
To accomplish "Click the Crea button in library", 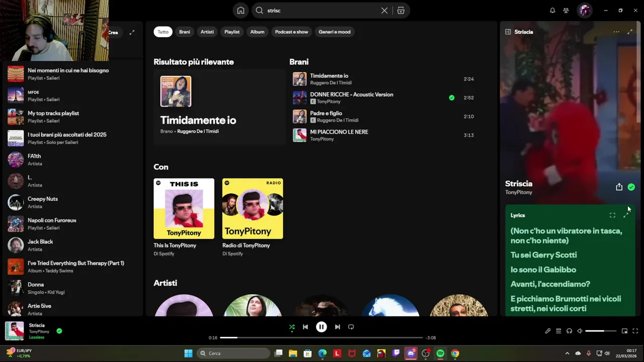I will click(x=114, y=32).
